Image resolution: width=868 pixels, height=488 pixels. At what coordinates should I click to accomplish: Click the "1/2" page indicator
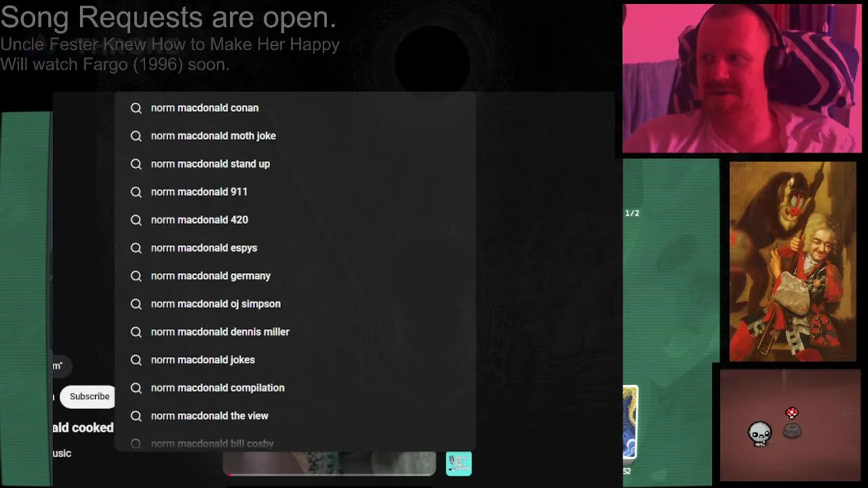point(632,213)
